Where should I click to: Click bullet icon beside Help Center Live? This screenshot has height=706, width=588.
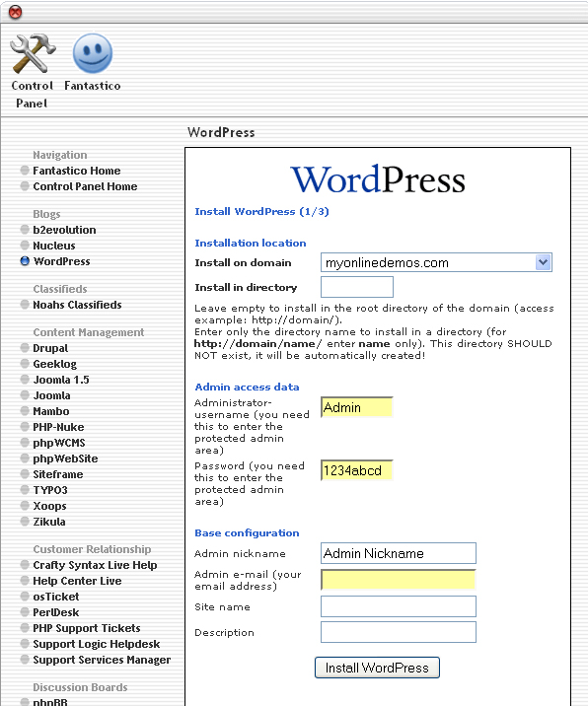[25, 581]
